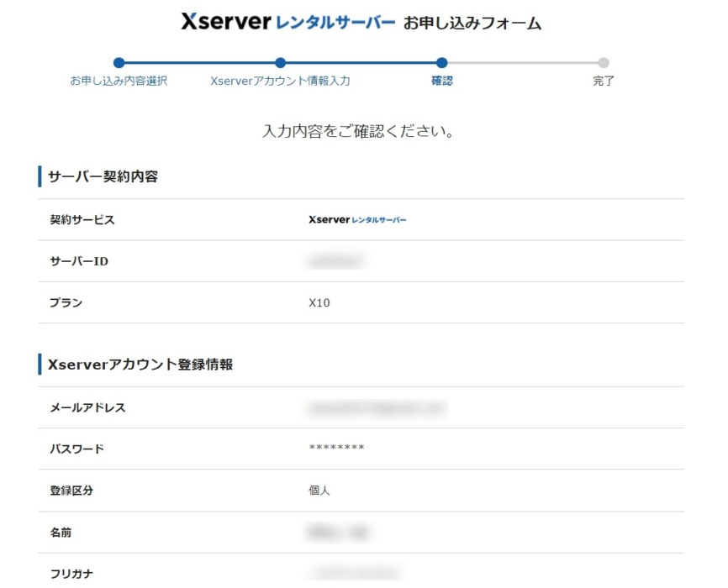728x588 pixels.
Task: Click the blurred 名前 value
Action: 338,533
